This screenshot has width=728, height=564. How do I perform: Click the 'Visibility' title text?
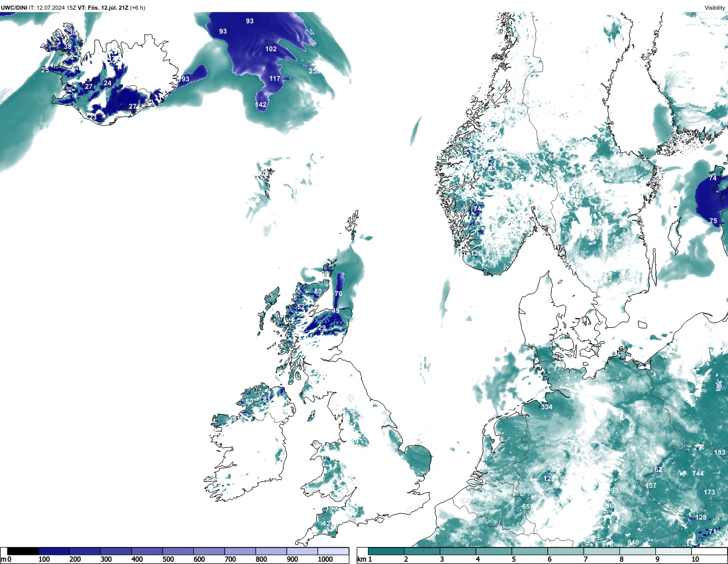click(x=715, y=8)
